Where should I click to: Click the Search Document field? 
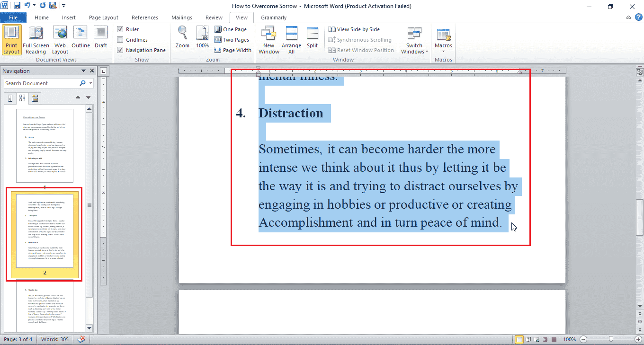tap(41, 83)
